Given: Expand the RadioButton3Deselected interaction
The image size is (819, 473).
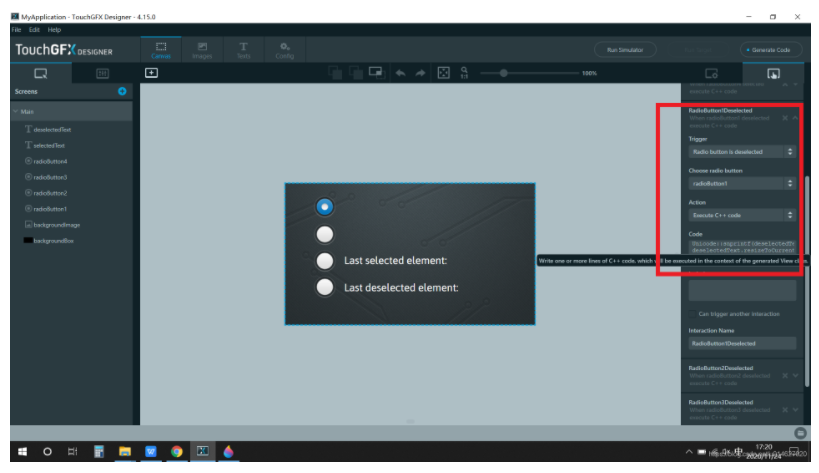Looking at the screenshot, I should [x=795, y=410].
